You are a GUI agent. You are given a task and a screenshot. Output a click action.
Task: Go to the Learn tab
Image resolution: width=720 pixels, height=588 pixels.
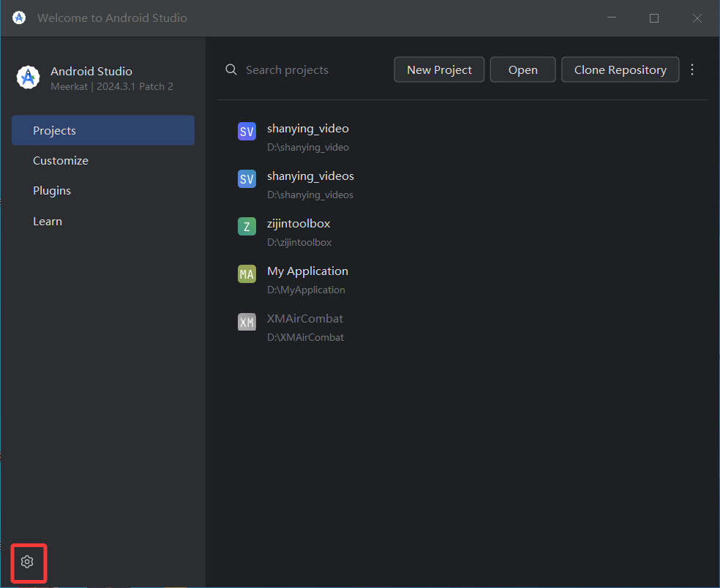pyautogui.click(x=48, y=221)
